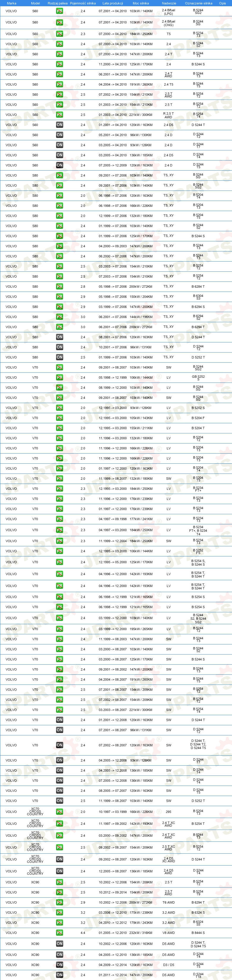Select petrol icon in V70 B 5252 FS row
The height and width of the screenshot is (980, 232).
tap(60, 551)
